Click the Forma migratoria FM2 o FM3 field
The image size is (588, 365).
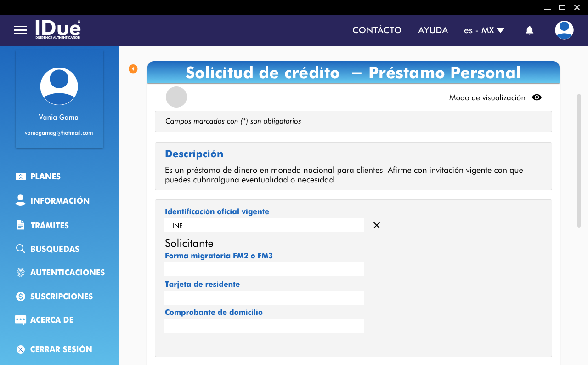click(x=264, y=269)
